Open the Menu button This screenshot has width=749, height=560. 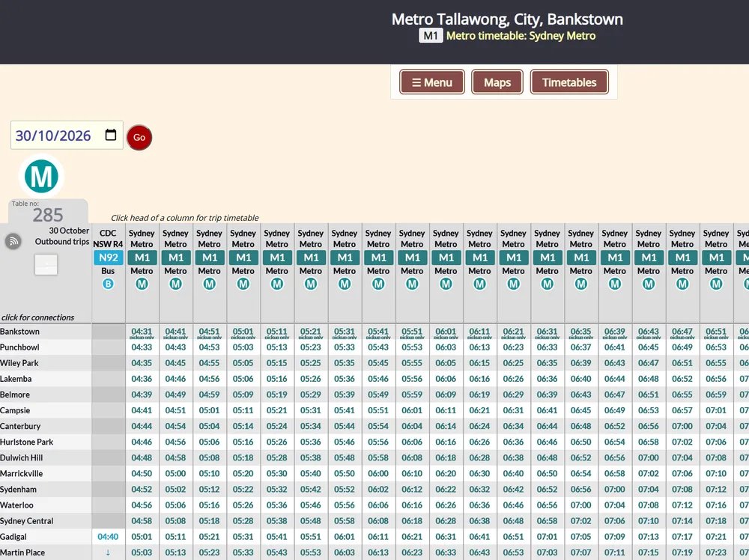coord(432,82)
